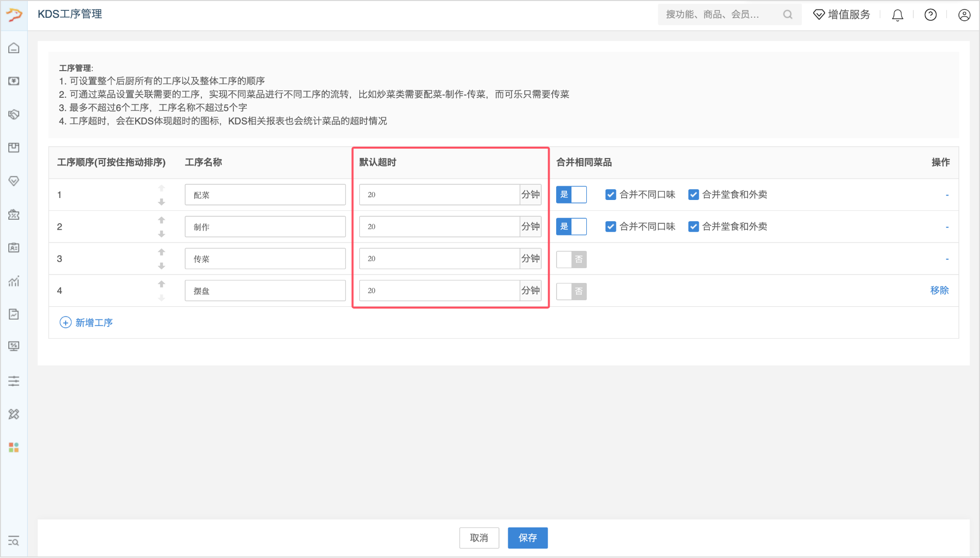Edit the 传菜 step name field
The image size is (980, 558).
click(265, 259)
